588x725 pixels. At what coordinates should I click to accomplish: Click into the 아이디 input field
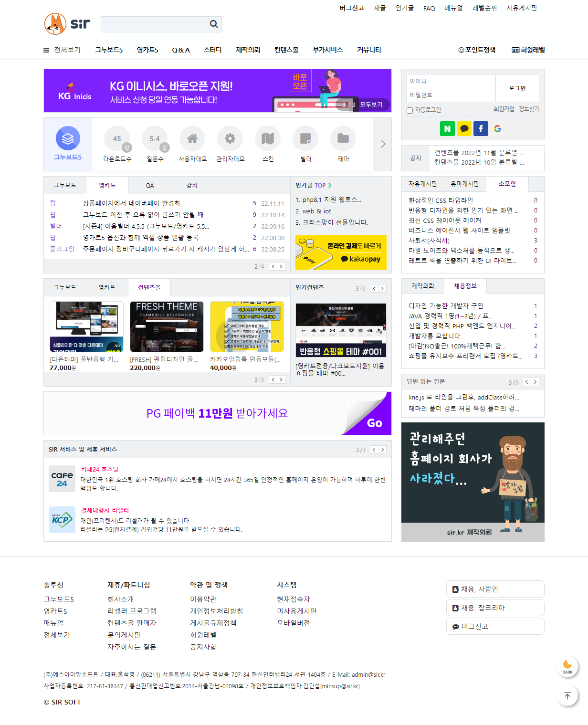(451, 81)
